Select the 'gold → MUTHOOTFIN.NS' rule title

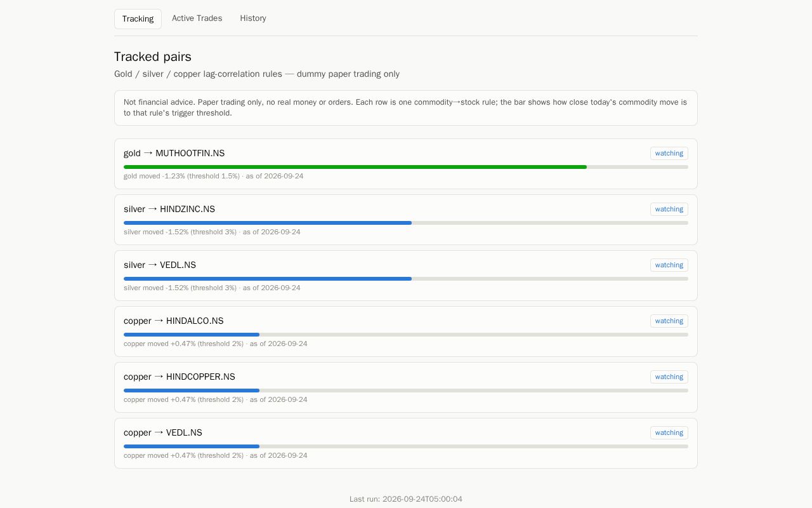pyautogui.click(x=174, y=153)
